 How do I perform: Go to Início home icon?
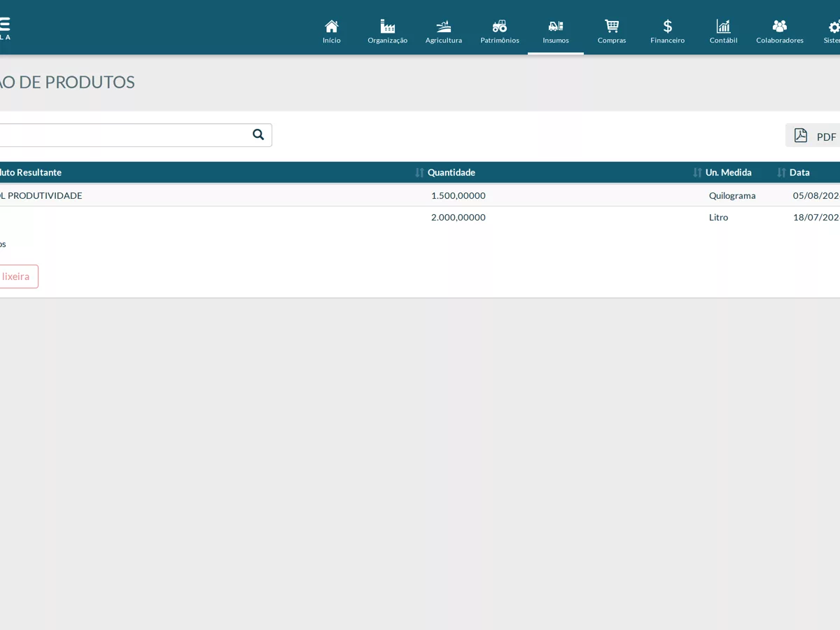332,27
